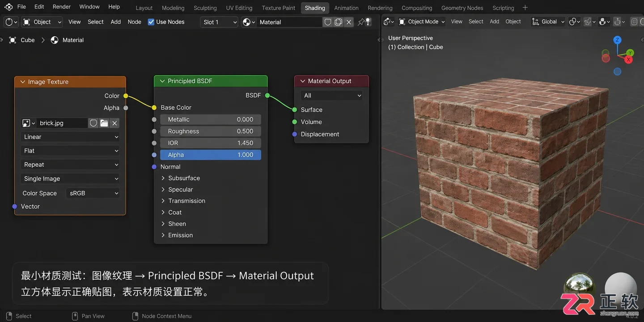Click the Material name input field
The image size is (644, 322).
289,22
